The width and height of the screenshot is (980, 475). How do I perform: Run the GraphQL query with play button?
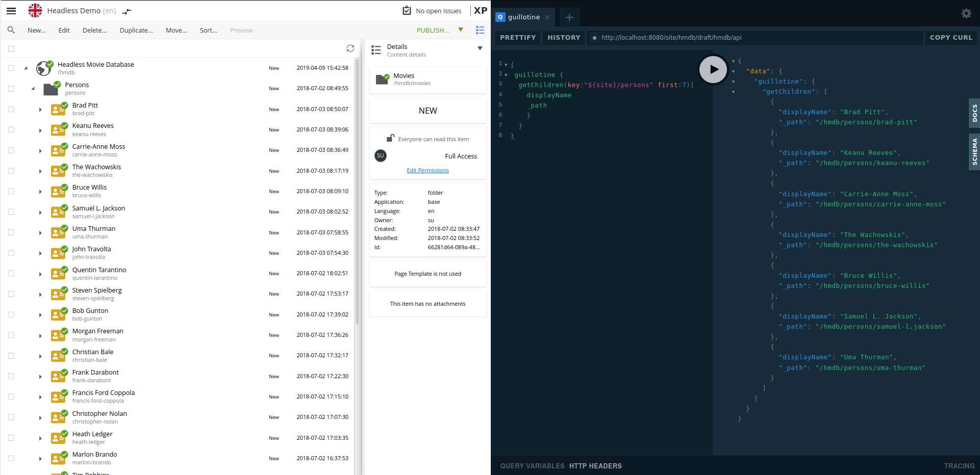[713, 69]
